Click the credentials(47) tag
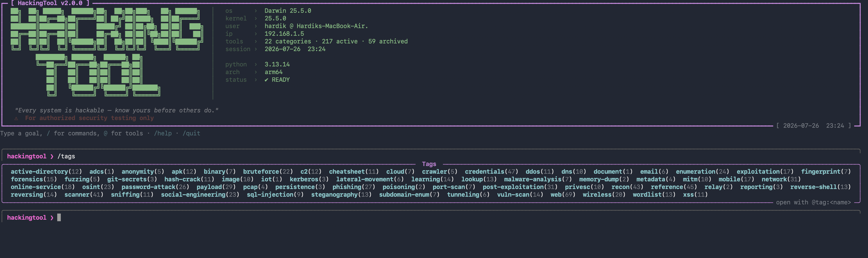 coord(491,171)
